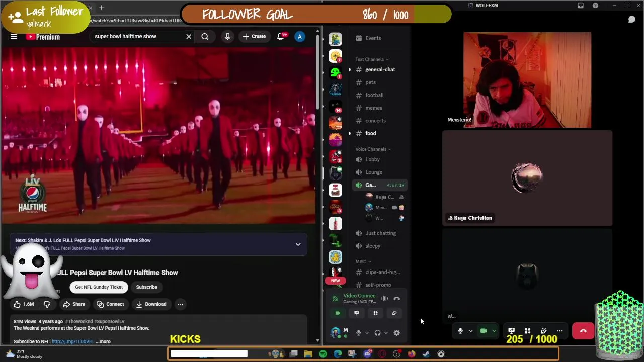
Task: Open YouTube account avatar menu
Action: (x=300, y=36)
